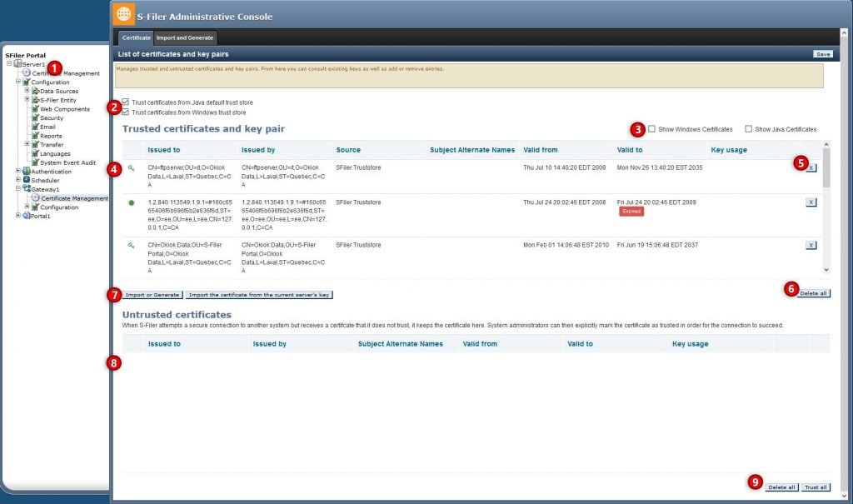Click the S-Filer globe logo icon
Viewport: 853px width, 504px height.
(123, 14)
